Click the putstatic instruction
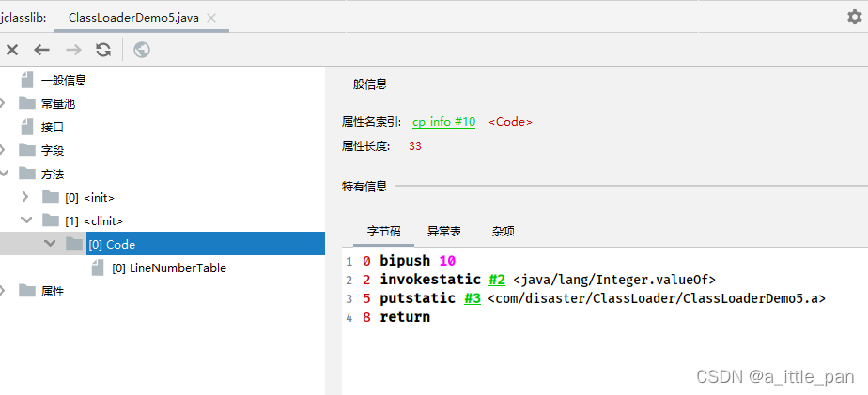Image resolution: width=868 pixels, height=395 pixels. click(418, 298)
